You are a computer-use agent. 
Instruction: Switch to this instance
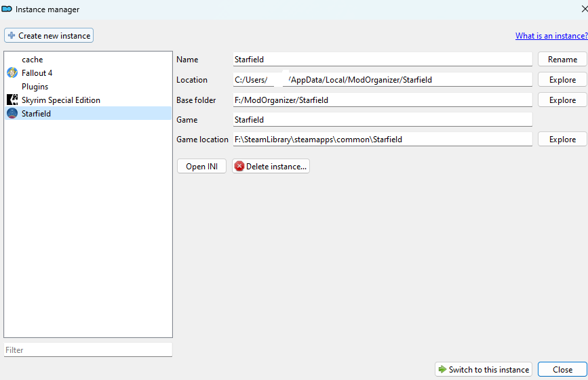tap(484, 369)
